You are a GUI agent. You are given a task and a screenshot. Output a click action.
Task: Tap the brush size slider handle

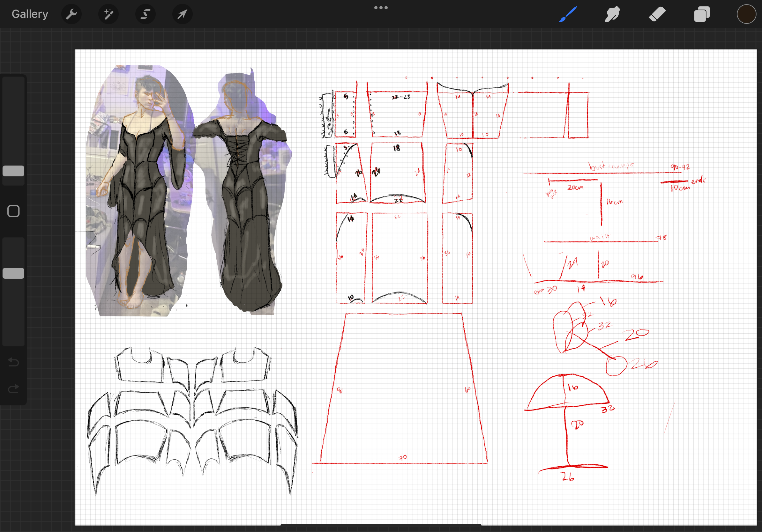pos(13,171)
